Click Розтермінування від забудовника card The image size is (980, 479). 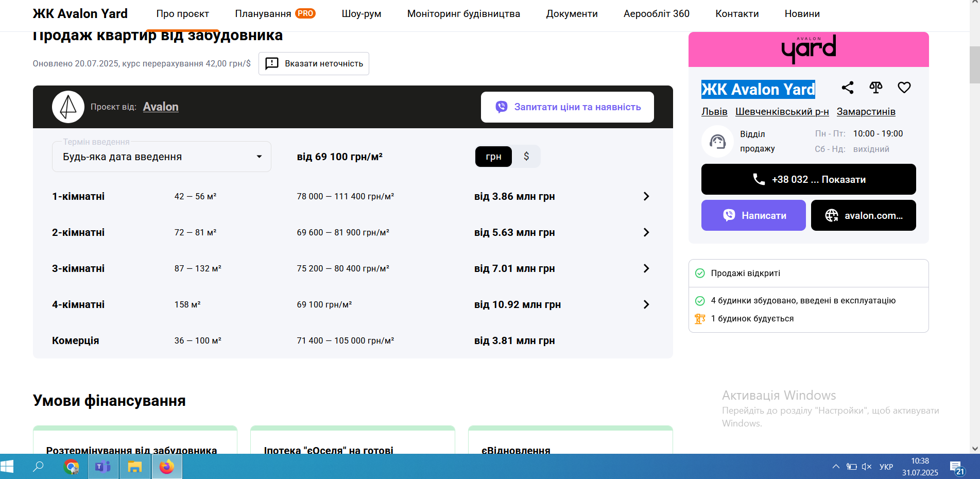(135, 440)
